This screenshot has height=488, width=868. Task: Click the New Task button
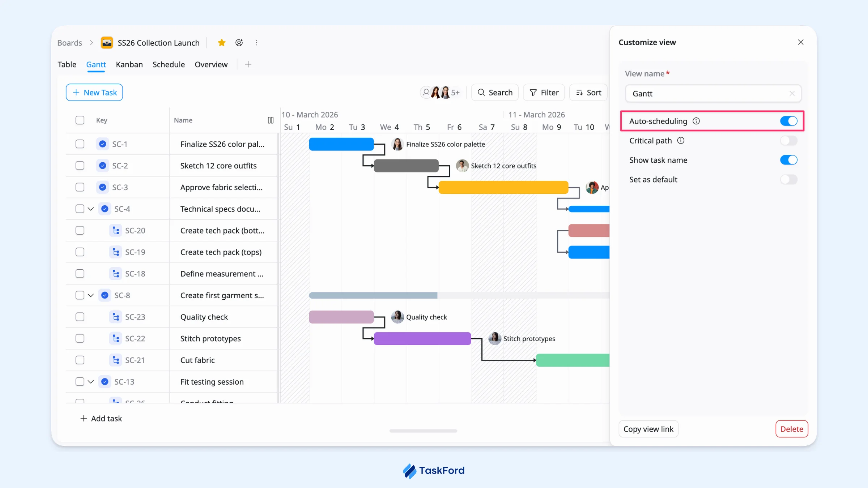[x=94, y=93]
